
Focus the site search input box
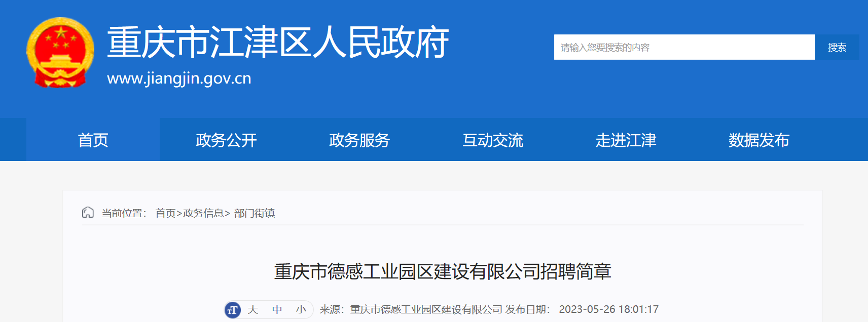click(684, 47)
